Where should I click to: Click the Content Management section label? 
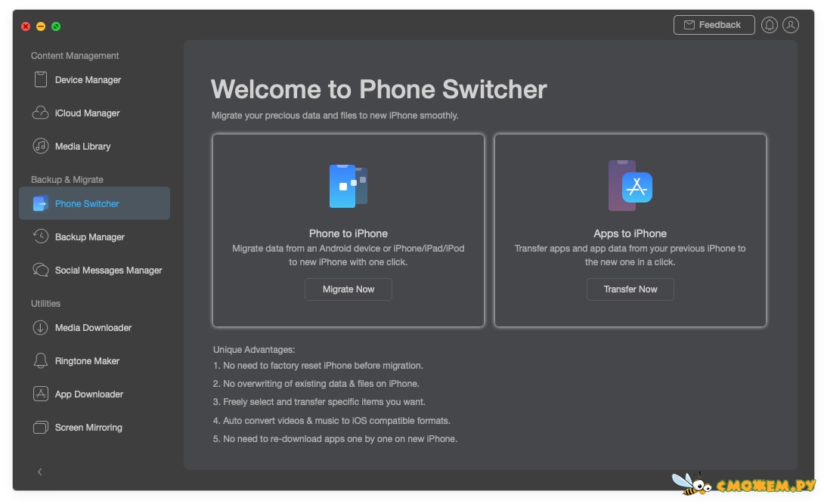[75, 56]
